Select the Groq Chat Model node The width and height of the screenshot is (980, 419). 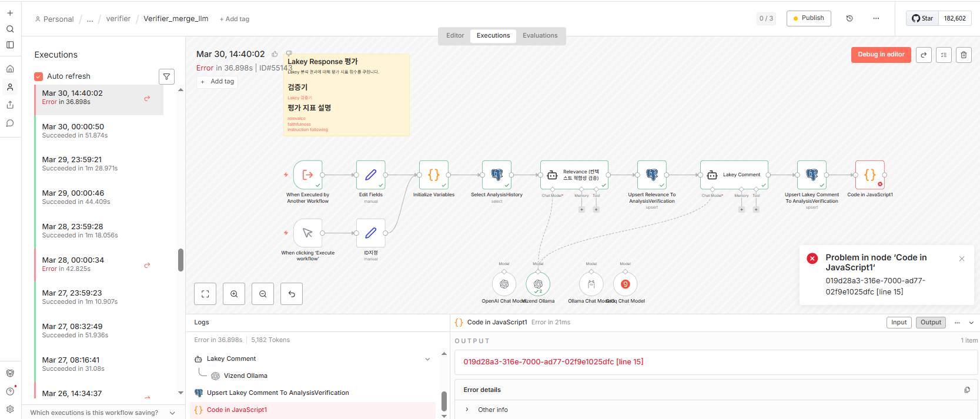[x=626, y=284]
